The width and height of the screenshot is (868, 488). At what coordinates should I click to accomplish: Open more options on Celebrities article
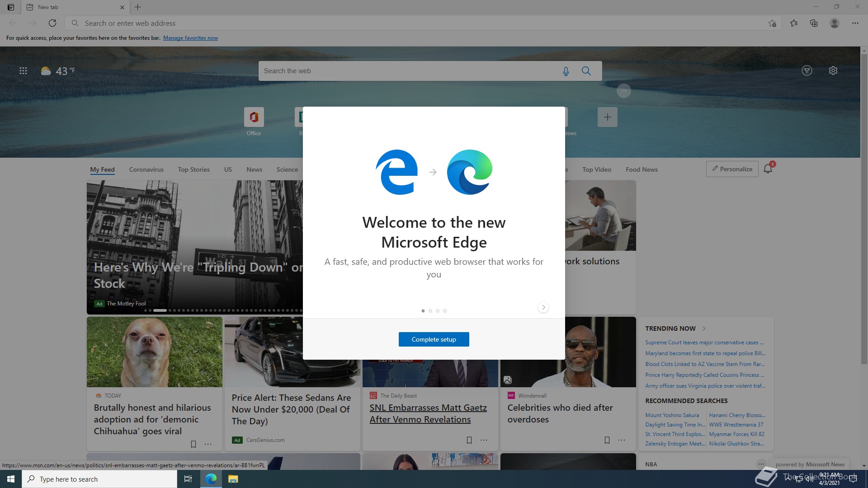pyautogui.click(x=622, y=440)
